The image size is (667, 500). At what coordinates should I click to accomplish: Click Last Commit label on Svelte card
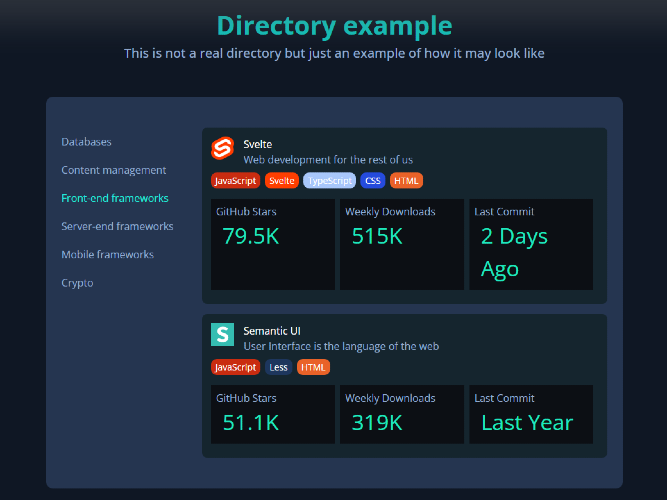point(504,211)
